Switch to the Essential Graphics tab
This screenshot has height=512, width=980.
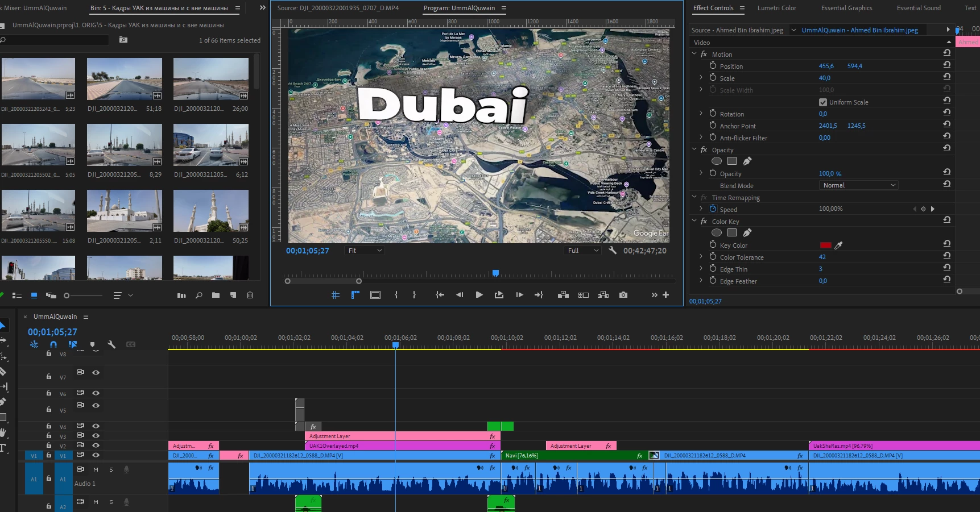846,8
